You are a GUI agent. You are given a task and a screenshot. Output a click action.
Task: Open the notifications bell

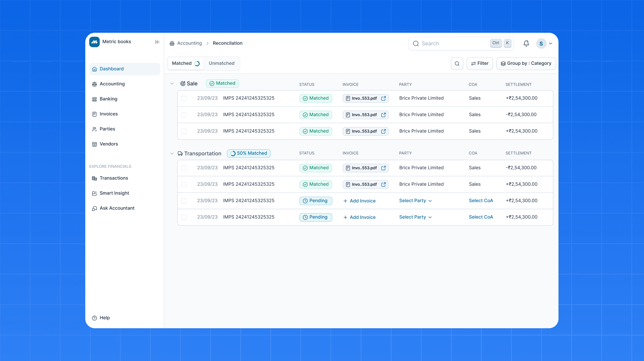point(526,43)
